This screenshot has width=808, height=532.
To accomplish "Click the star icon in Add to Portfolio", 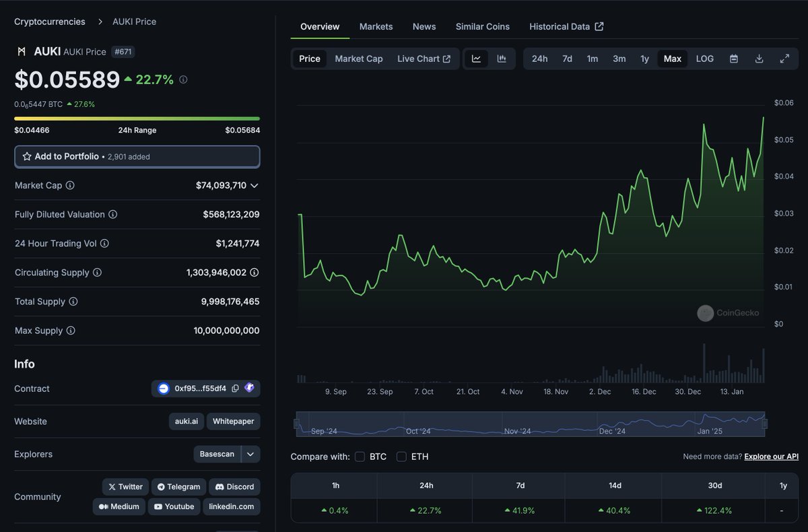I will point(27,156).
